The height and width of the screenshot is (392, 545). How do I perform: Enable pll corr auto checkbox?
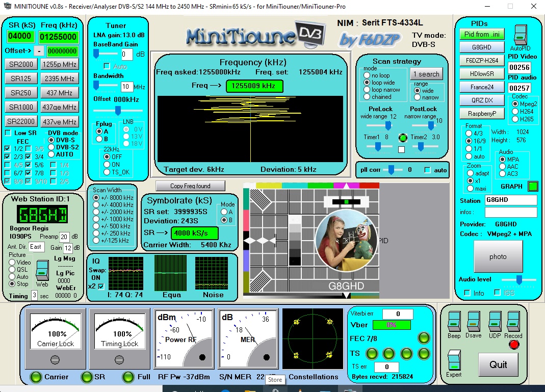pos(428,170)
